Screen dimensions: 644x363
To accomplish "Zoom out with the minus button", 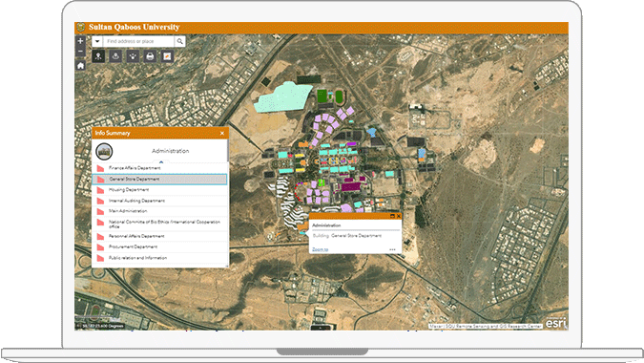I will 80,52.
